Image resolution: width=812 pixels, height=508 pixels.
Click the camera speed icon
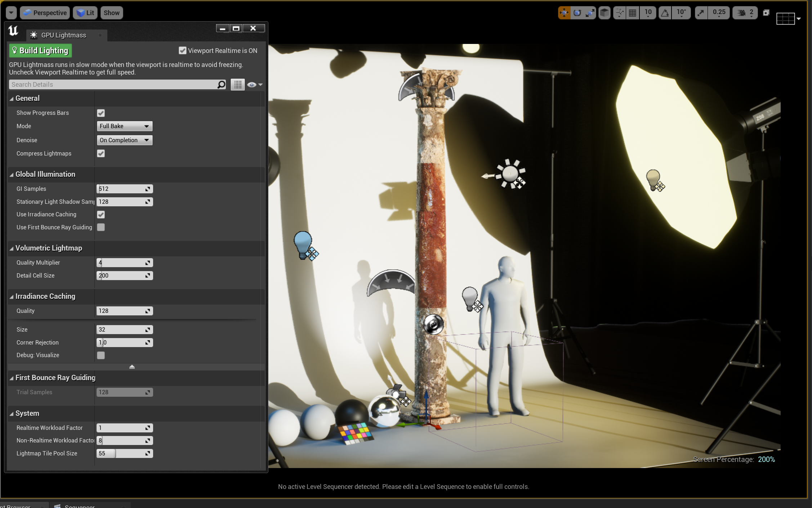[x=741, y=13]
